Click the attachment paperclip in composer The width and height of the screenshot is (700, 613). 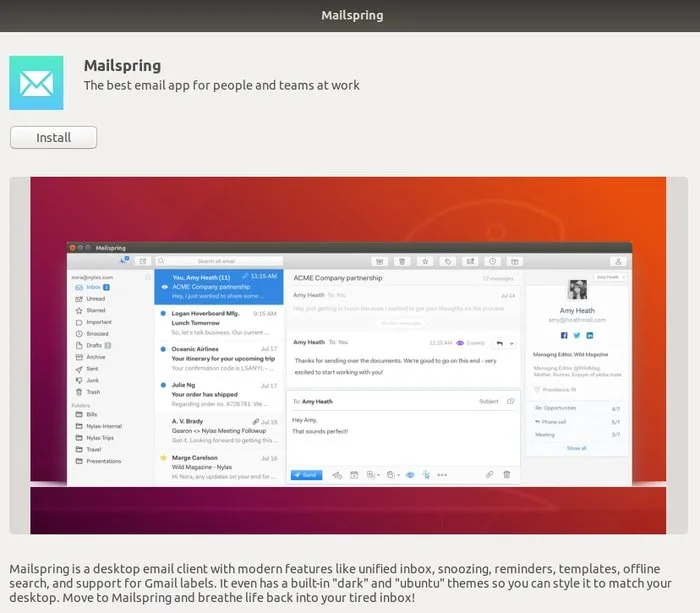[x=489, y=475]
